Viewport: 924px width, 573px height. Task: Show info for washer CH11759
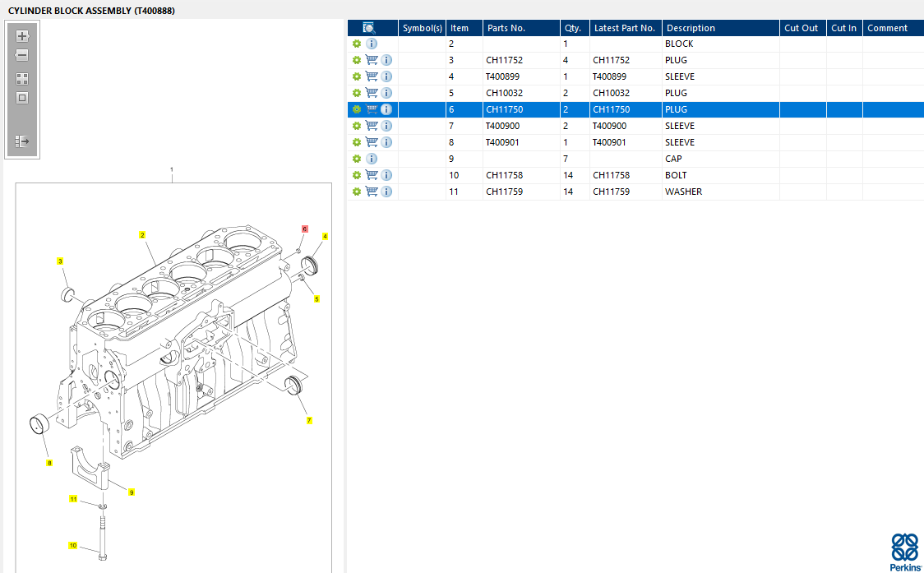386,192
